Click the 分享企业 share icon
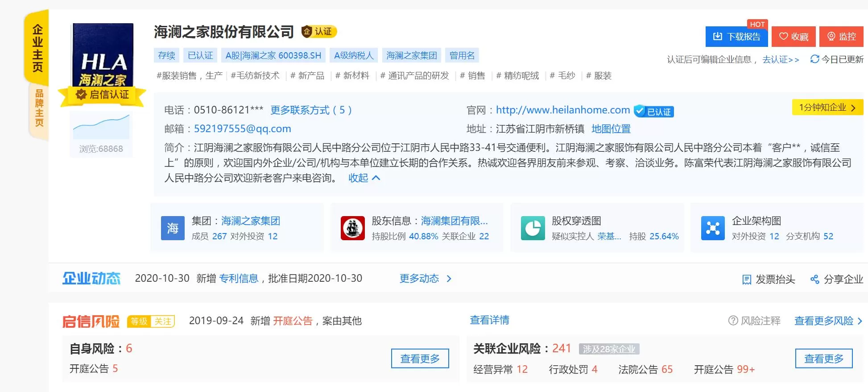 click(x=814, y=279)
